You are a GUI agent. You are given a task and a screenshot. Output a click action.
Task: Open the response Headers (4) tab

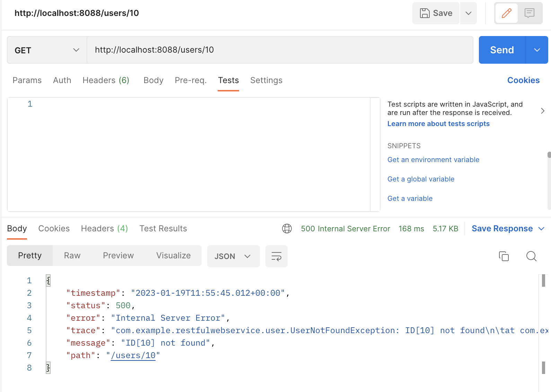pyautogui.click(x=104, y=229)
